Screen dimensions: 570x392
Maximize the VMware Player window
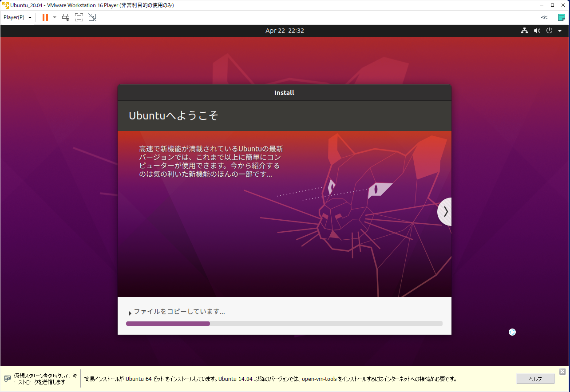coord(552,5)
